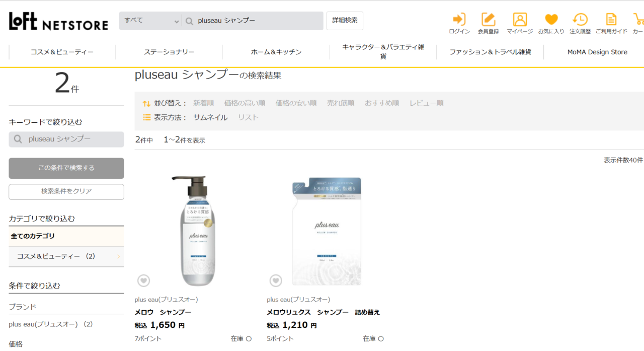Click the 価格 filter heading
Image resolution: width=644 pixels, height=351 pixels.
16,344
